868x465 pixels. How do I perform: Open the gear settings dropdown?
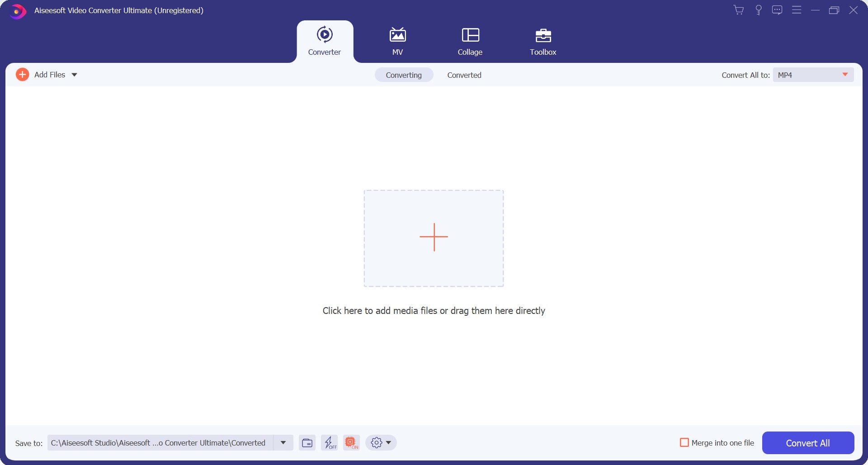381,443
